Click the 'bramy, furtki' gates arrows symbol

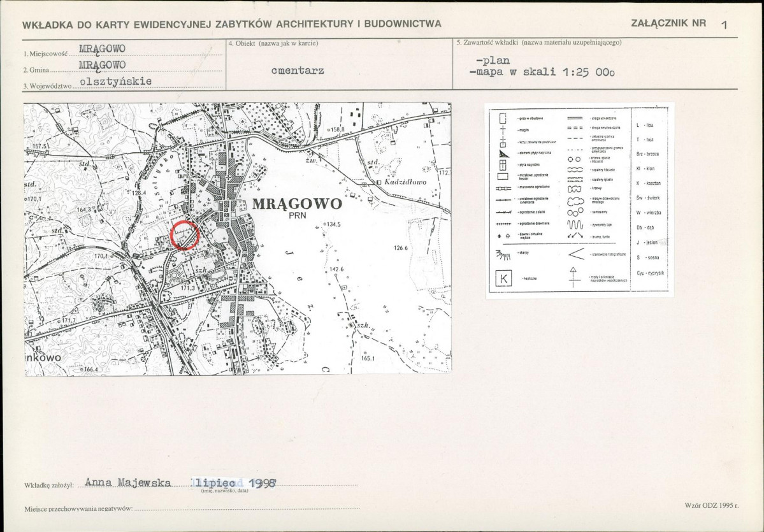click(x=575, y=236)
